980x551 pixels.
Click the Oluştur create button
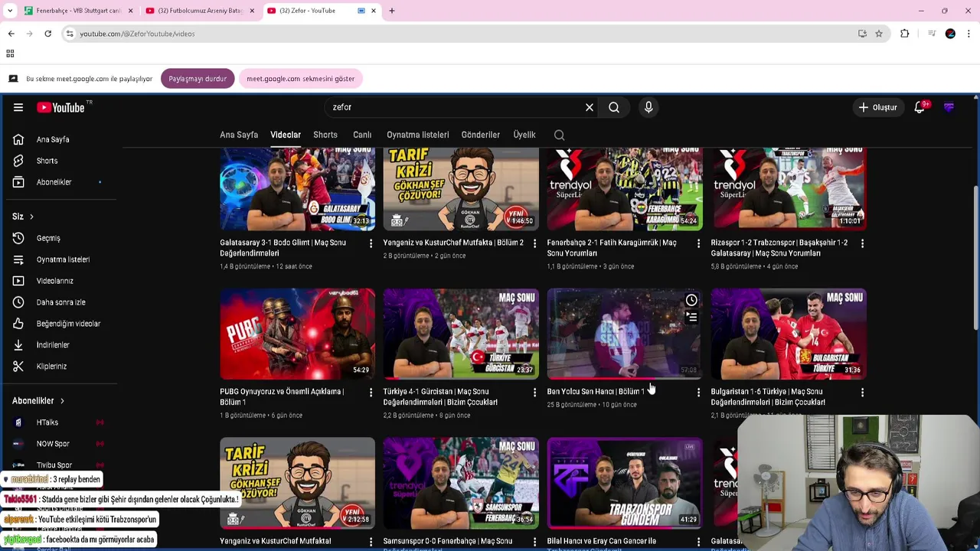click(x=877, y=108)
